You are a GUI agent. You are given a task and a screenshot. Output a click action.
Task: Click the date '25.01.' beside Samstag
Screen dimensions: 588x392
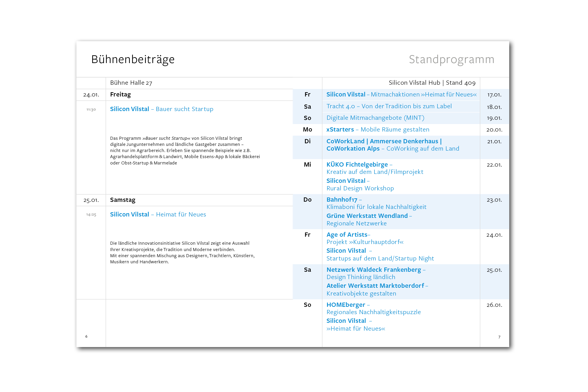click(91, 200)
